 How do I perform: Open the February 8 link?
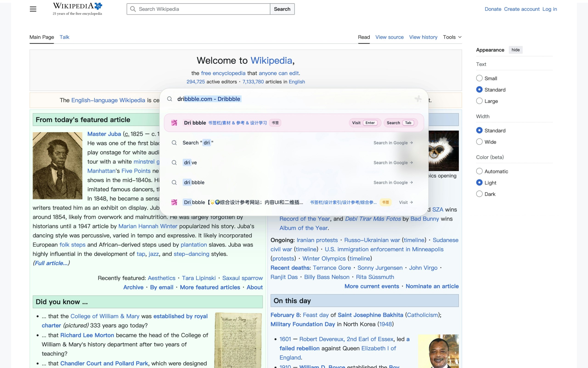pos(286,315)
